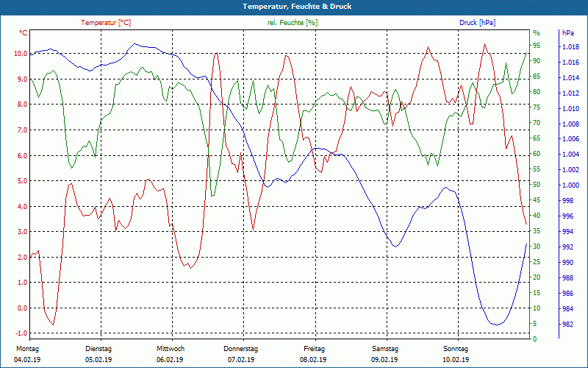This screenshot has width=588, height=368.
Task: Click the 6,0 tick on temperature axis
Action: (22, 155)
